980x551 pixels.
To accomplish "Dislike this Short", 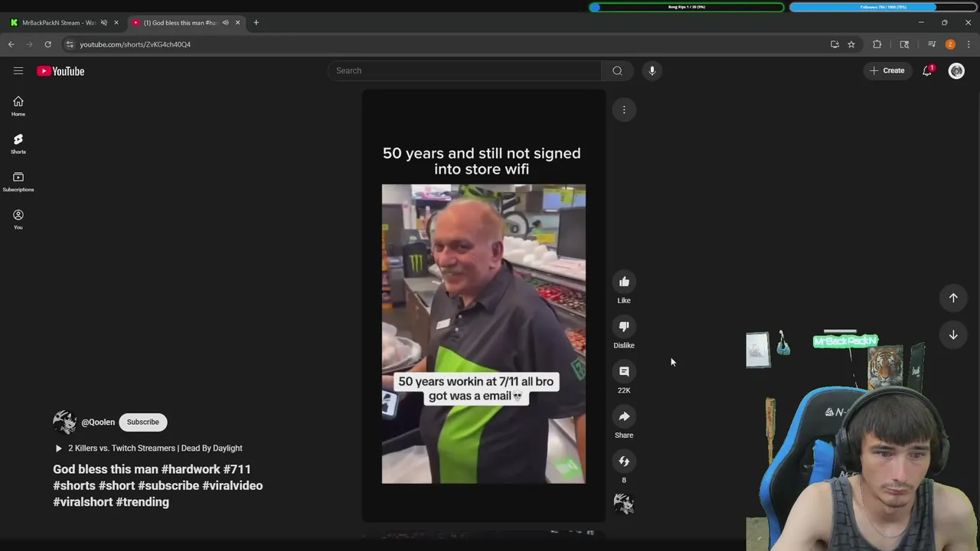I will coord(624,327).
